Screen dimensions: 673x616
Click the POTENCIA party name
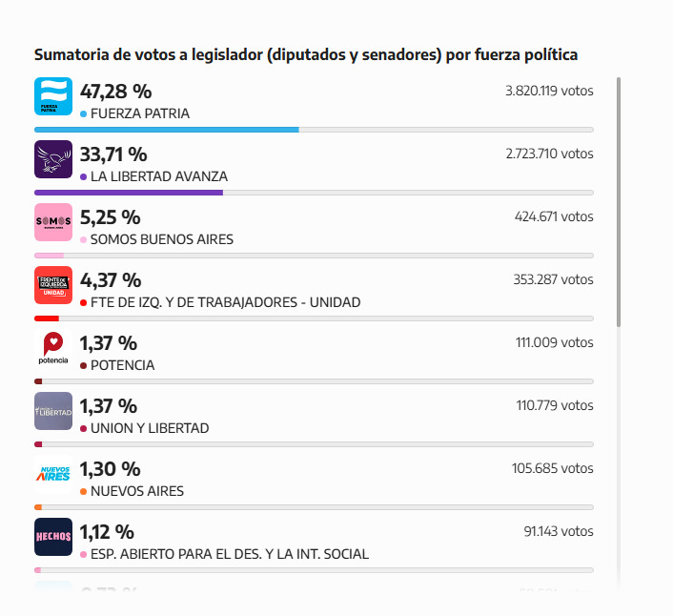pyautogui.click(x=122, y=365)
